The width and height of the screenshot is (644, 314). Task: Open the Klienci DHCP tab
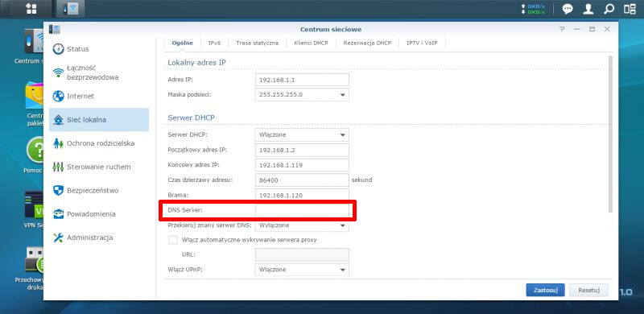point(311,43)
